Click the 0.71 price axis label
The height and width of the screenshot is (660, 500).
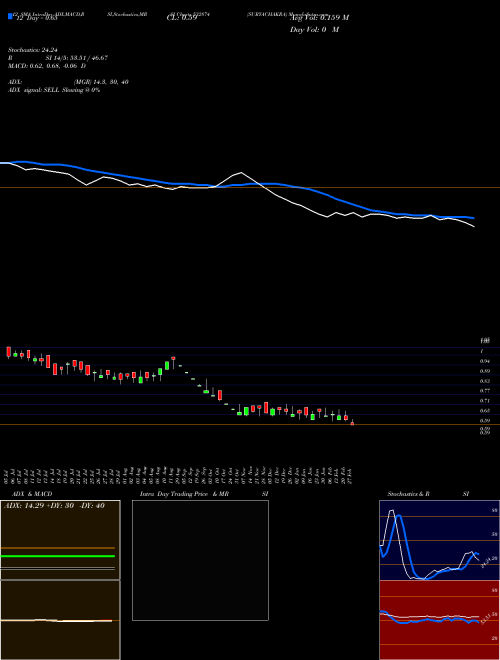click(x=484, y=400)
